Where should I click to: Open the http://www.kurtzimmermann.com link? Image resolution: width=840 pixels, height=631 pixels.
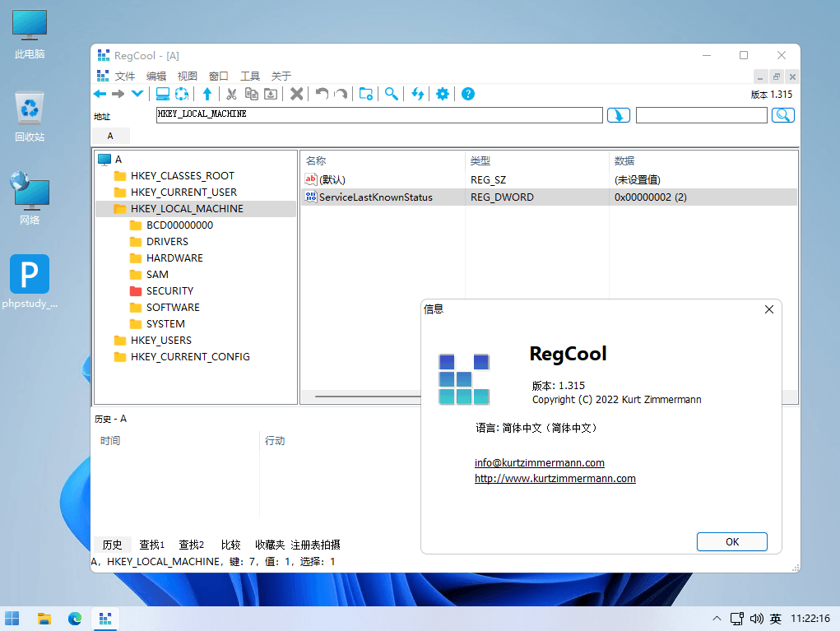555,478
